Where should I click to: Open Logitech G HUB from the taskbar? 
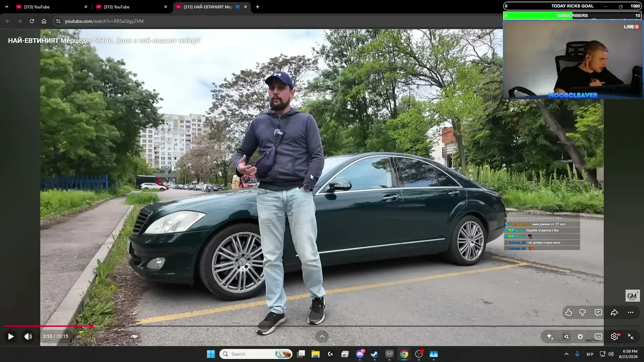pos(330,354)
